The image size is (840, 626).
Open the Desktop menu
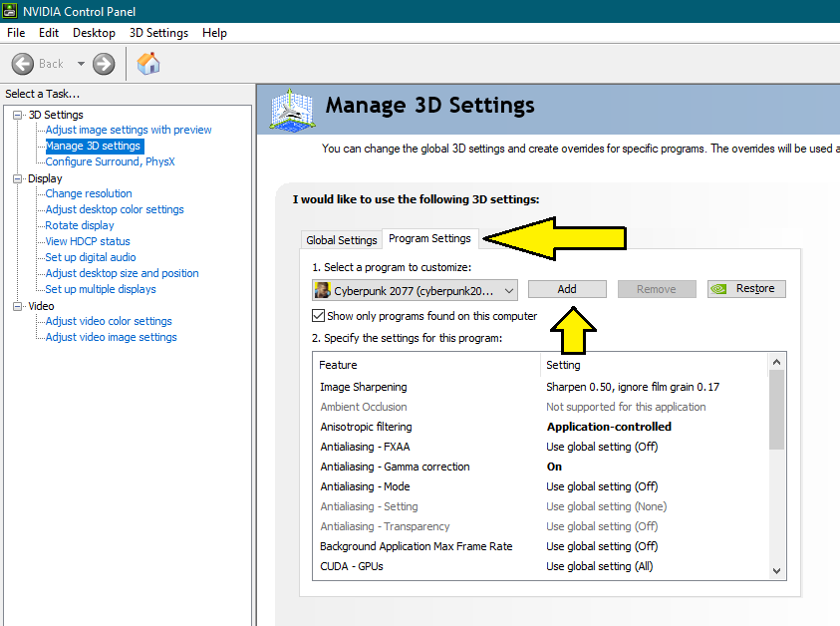point(94,33)
